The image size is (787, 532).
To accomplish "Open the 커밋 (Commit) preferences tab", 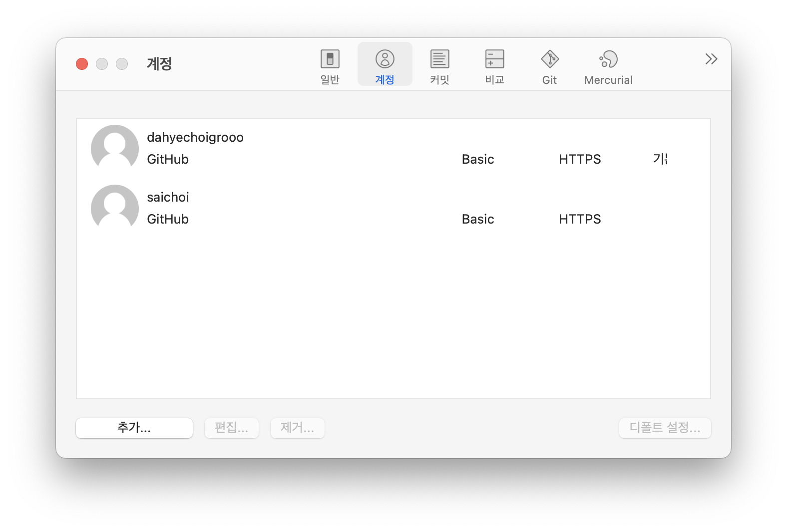I will 439,67.
